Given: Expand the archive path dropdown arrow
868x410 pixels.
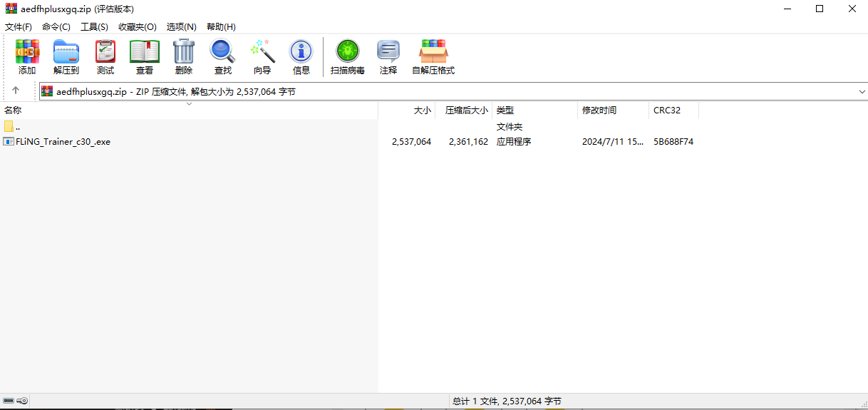Looking at the screenshot, I should (862, 91).
